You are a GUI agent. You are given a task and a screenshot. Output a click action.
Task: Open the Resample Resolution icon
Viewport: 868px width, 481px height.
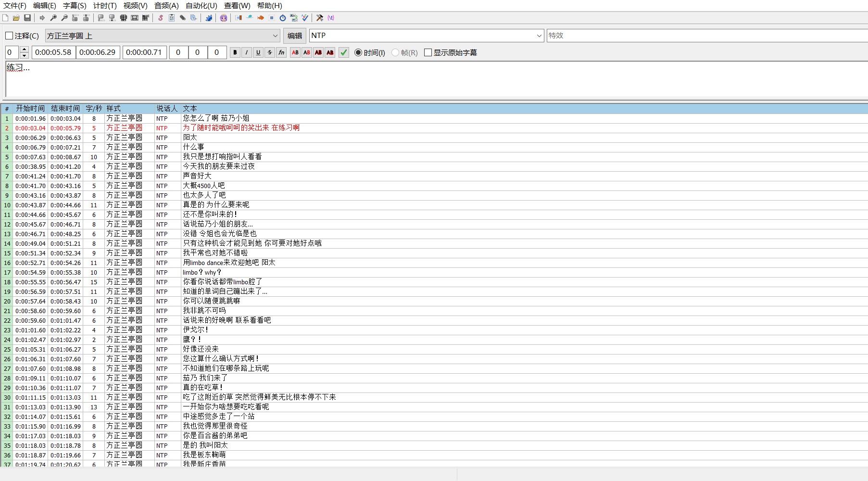(x=272, y=18)
